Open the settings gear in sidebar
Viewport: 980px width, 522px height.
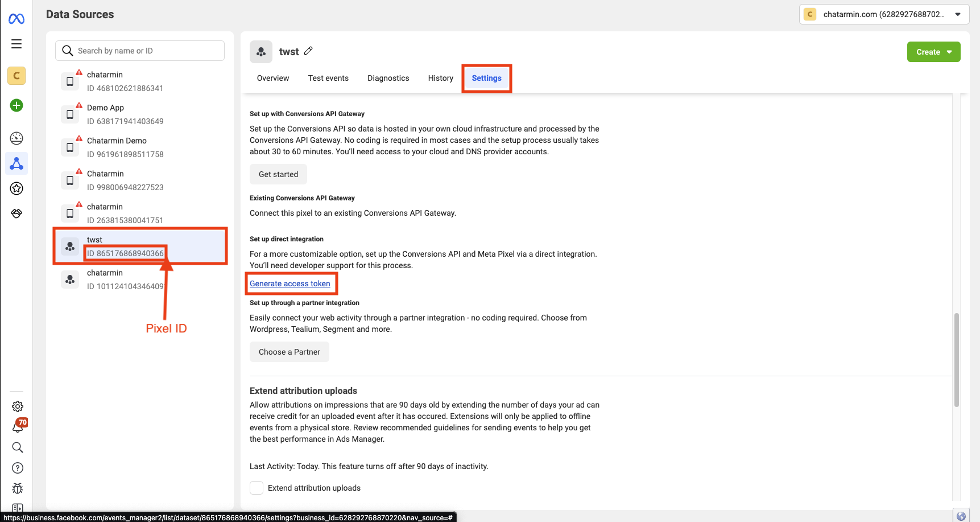tap(18, 406)
